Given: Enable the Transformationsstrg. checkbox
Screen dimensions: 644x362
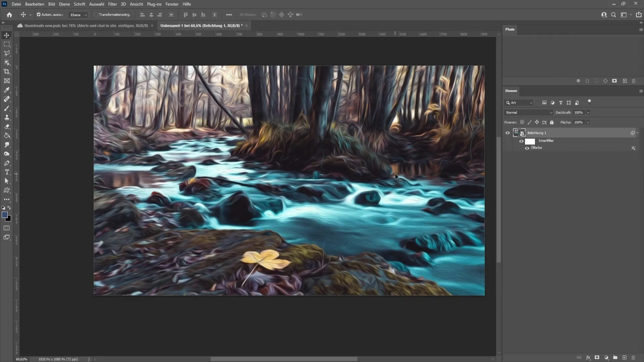Looking at the screenshot, I should pyautogui.click(x=96, y=15).
